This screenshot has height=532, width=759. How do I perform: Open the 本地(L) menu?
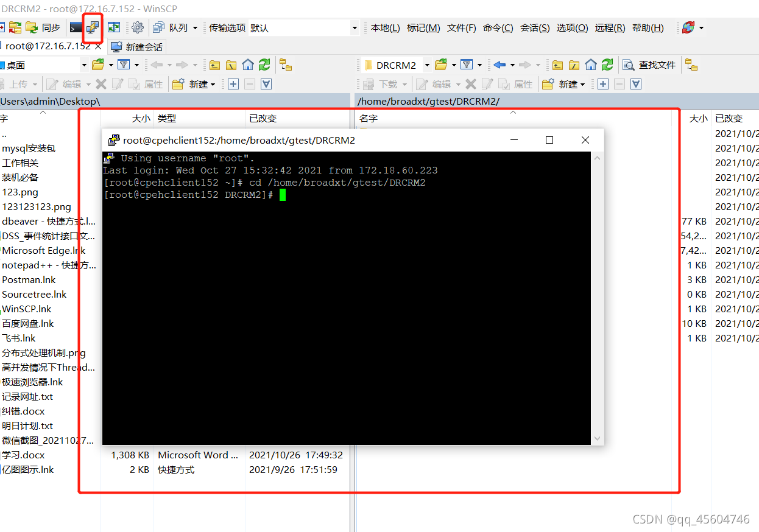coord(385,27)
